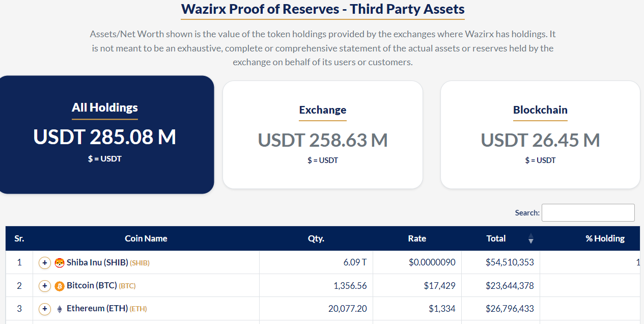Sort the table by Coin Name
The width and height of the screenshot is (644, 324).
(x=146, y=238)
